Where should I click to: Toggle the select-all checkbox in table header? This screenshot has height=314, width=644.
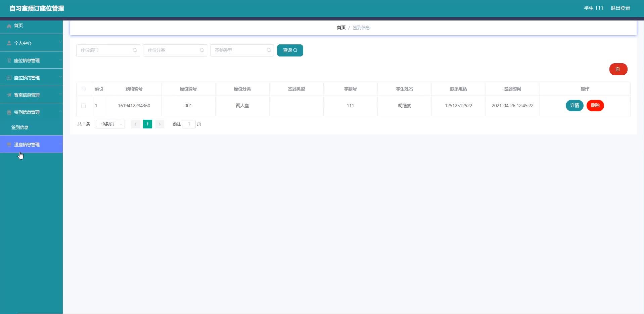(84, 89)
